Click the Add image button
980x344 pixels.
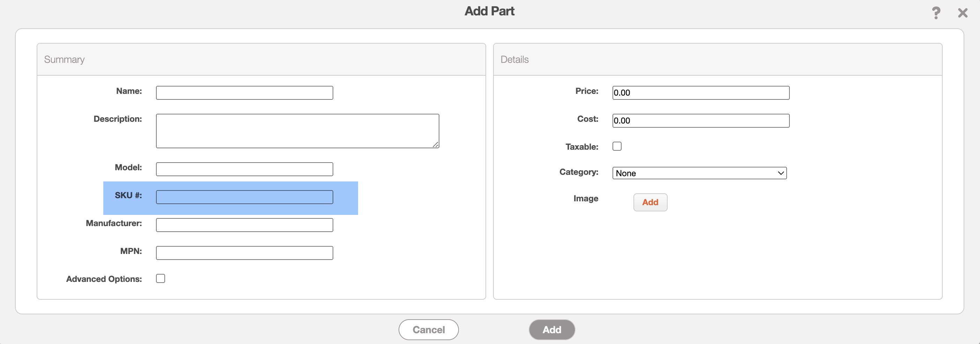(x=650, y=202)
